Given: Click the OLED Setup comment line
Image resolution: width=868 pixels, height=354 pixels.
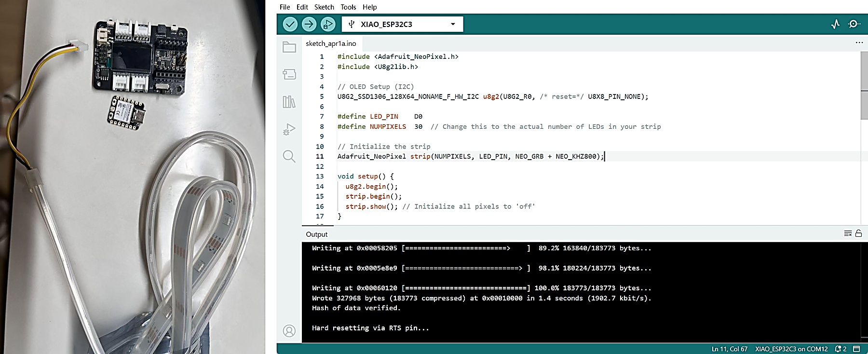Looking at the screenshot, I should [x=376, y=87].
